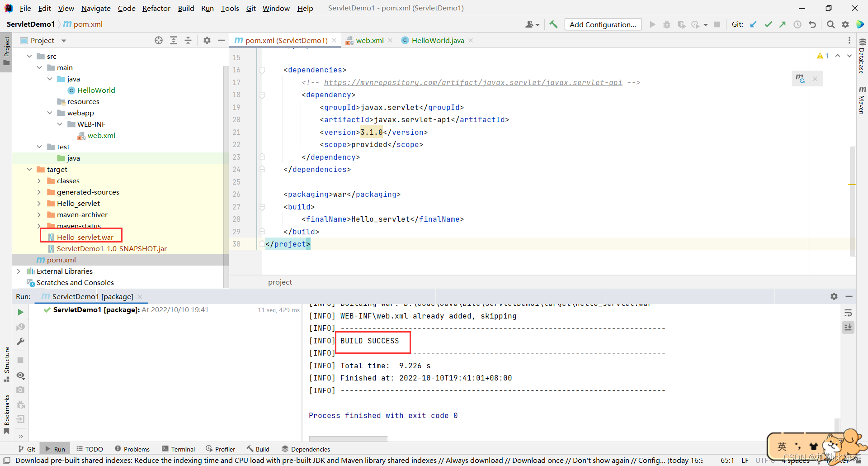Open the Refactor menu
The height and width of the screenshot is (466, 868).
156,8
